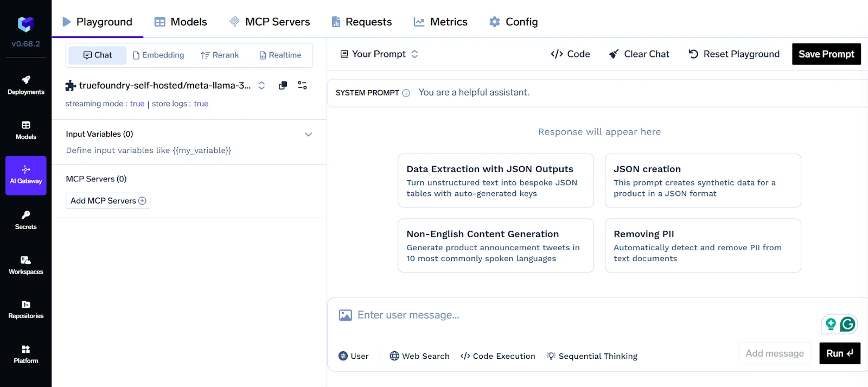Screen dimensions: 868x387
Task: Open the Your Prompt dropdown
Action: tap(379, 54)
